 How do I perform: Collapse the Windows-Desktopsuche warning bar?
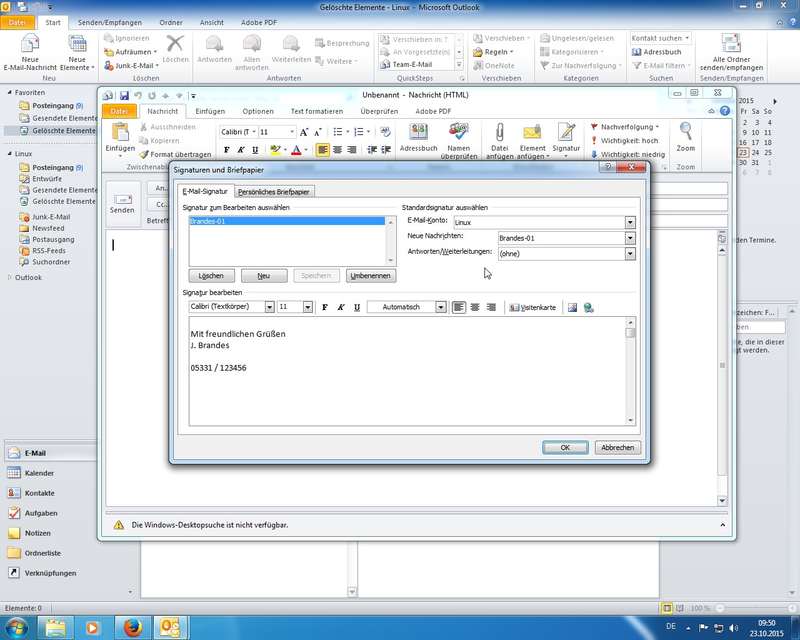(x=722, y=525)
